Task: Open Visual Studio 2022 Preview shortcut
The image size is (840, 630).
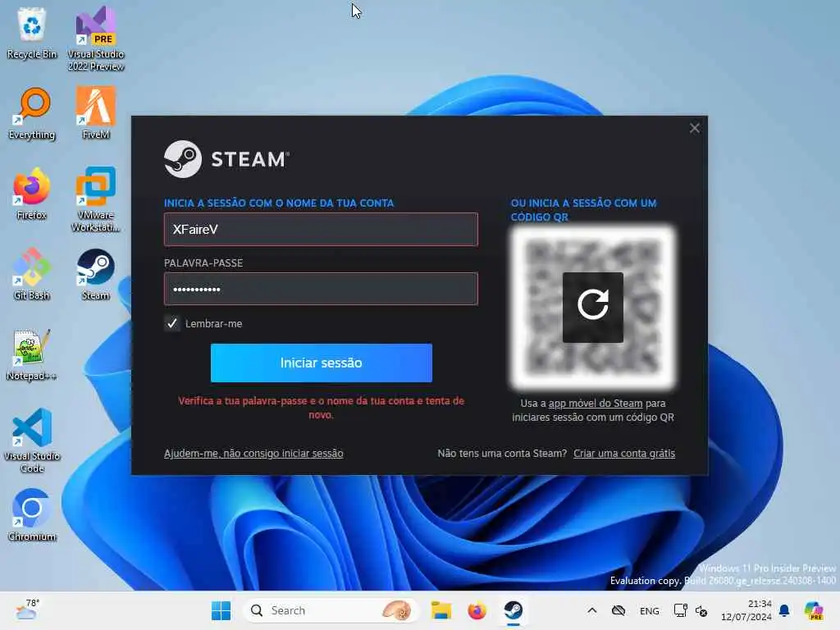Action: 96,39
